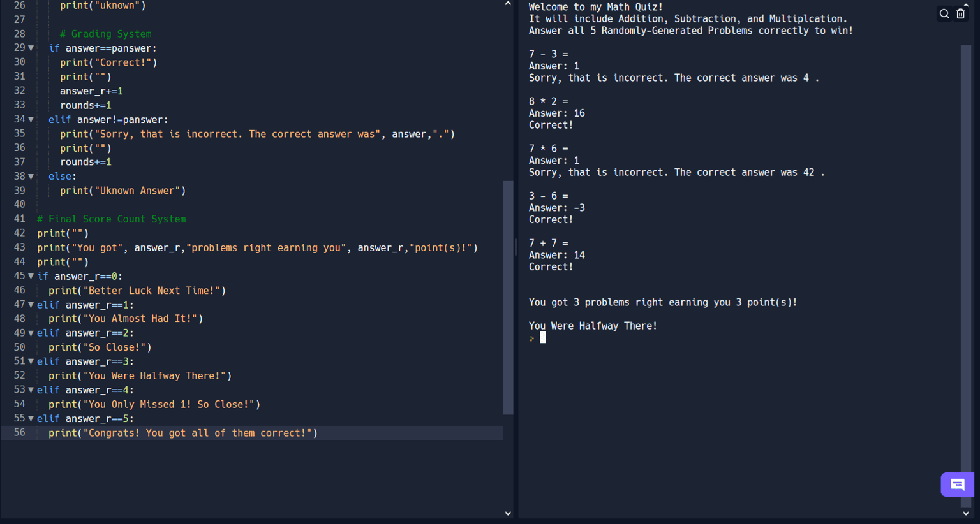Collapse the fold arrow at line 34

pos(31,120)
